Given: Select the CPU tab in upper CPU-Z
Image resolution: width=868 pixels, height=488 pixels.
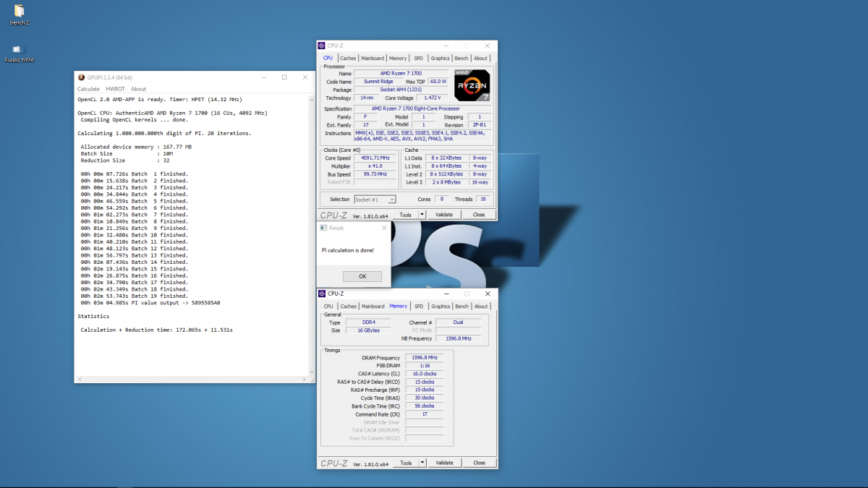Looking at the screenshot, I should (x=328, y=59).
